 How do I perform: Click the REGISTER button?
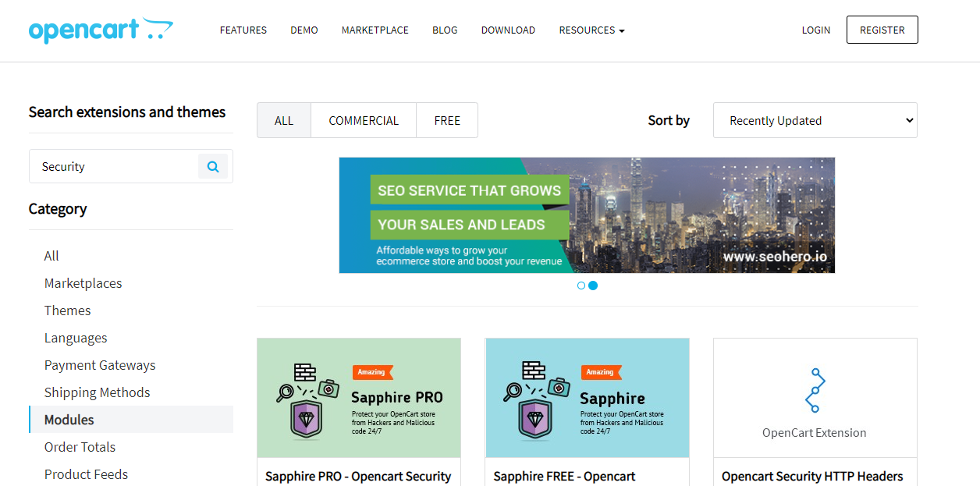click(882, 30)
